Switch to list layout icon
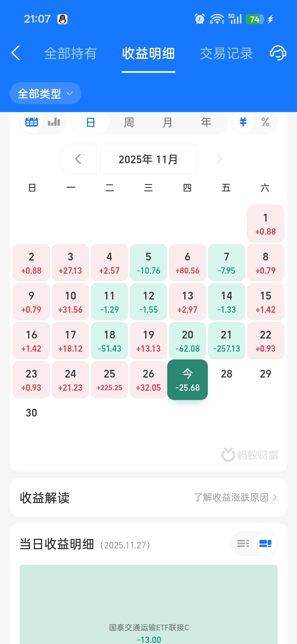 243,543
